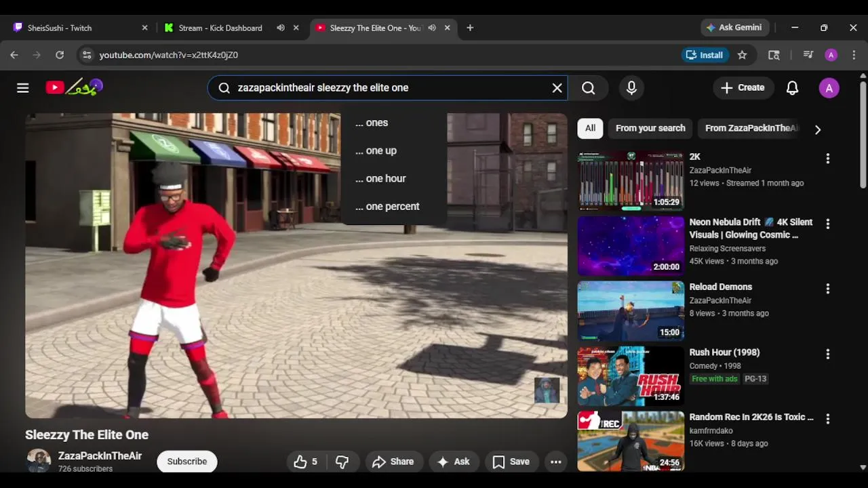Screen dimensions: 868x488
Task: Like the video
Action: click(x=306, y=462)
